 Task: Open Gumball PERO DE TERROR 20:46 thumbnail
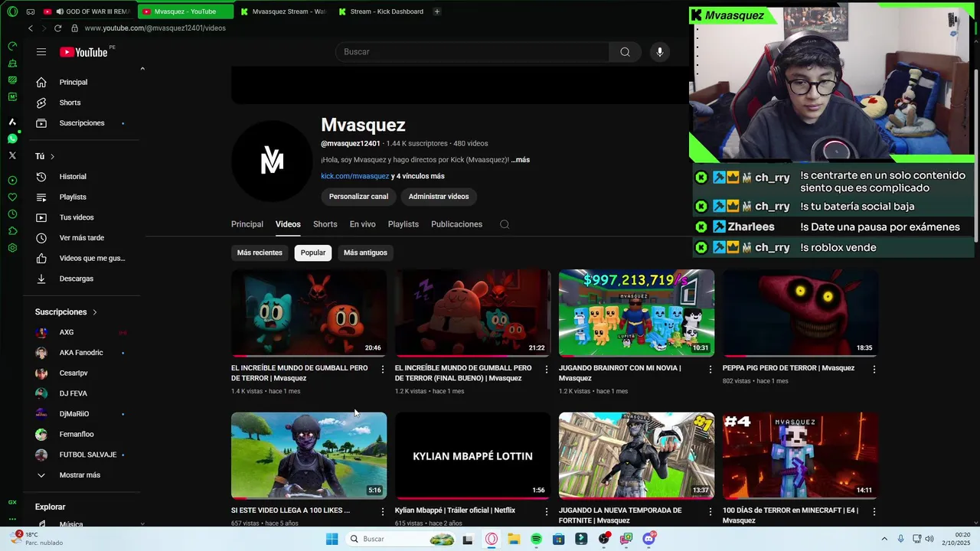pyautogui.click(x=309, y=313)
